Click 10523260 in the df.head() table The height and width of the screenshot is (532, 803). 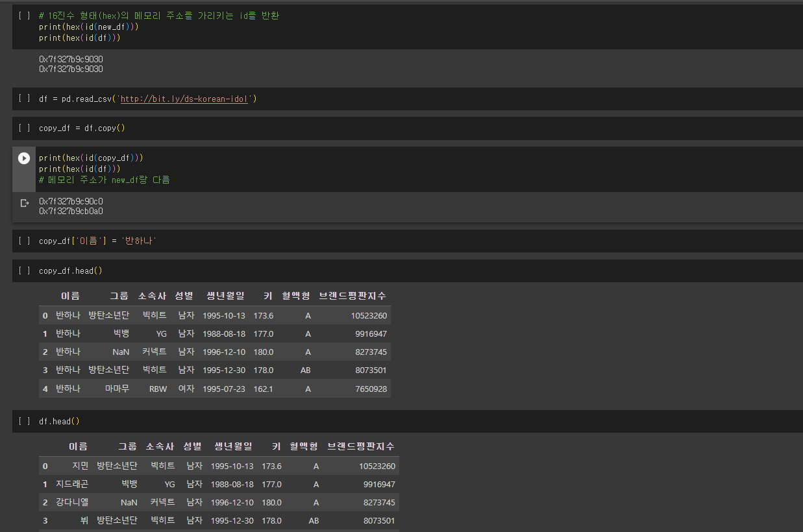click(377, 466)
